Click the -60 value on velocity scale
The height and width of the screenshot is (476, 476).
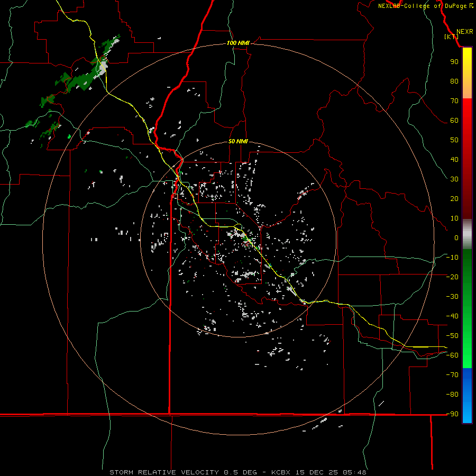pos(452,355)
